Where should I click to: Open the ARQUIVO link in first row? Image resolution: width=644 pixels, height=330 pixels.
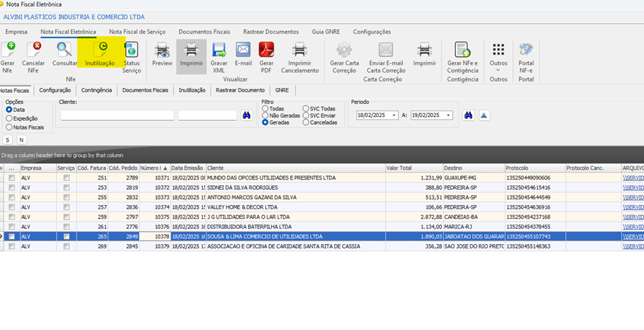[x=632, y=177]
